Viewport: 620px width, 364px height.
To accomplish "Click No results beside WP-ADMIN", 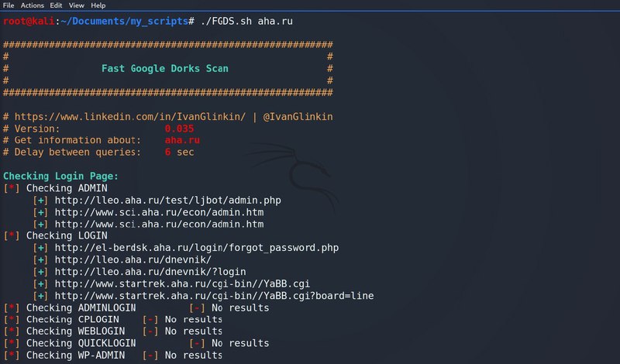I will (193, 355).
